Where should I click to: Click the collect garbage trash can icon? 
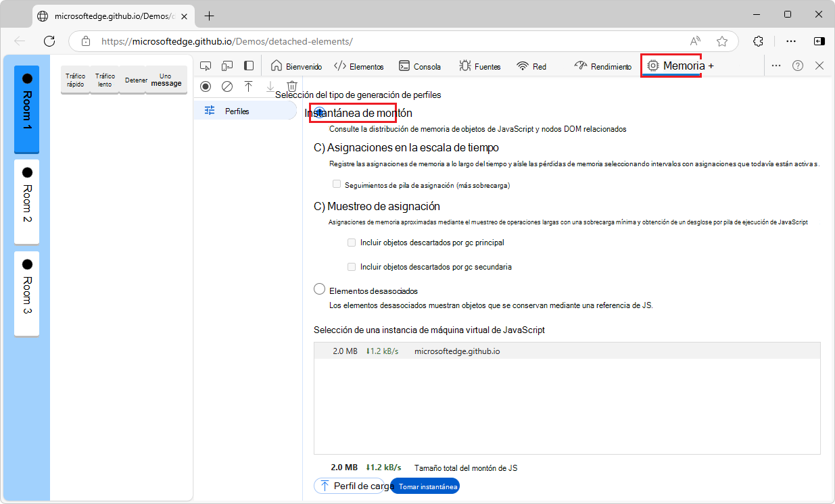click(292, 86)
